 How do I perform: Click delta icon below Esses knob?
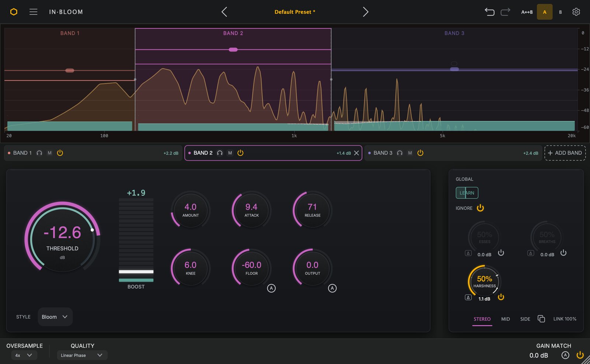coord(468,253)
